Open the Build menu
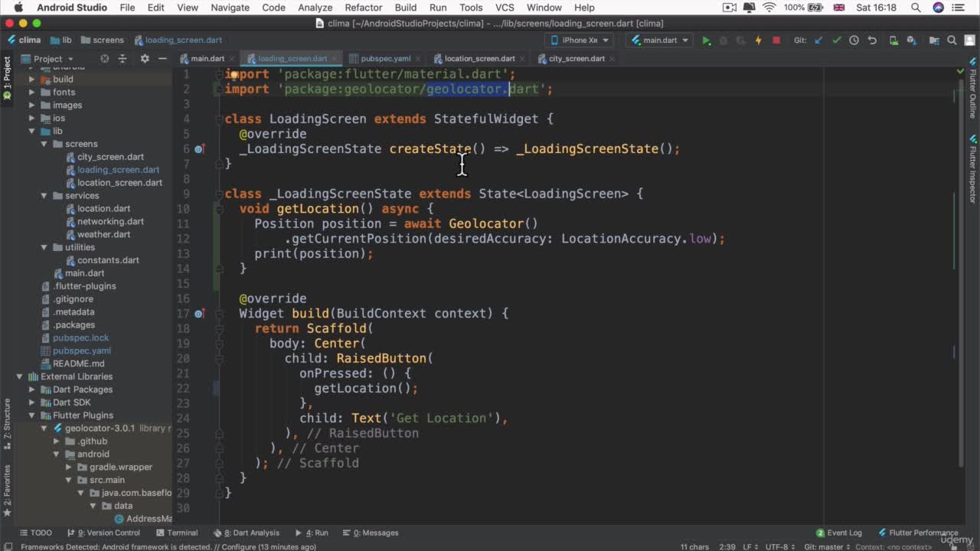 (406, 8)
